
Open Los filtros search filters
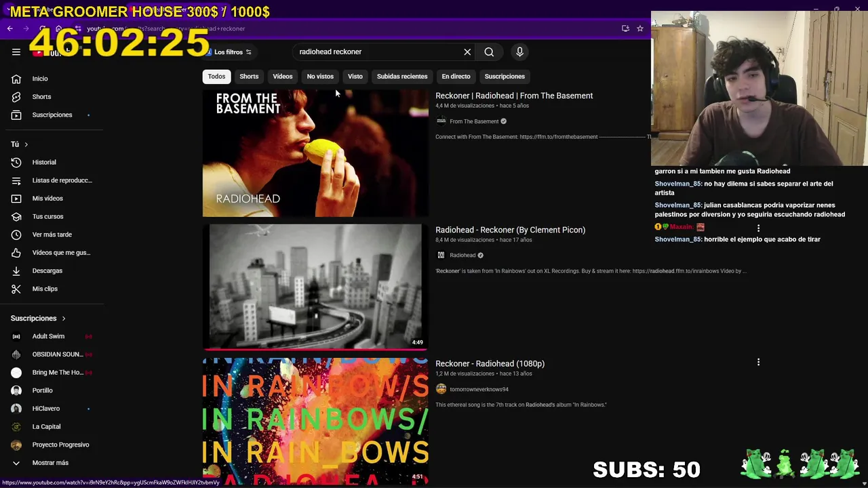(x=229, y=52)
